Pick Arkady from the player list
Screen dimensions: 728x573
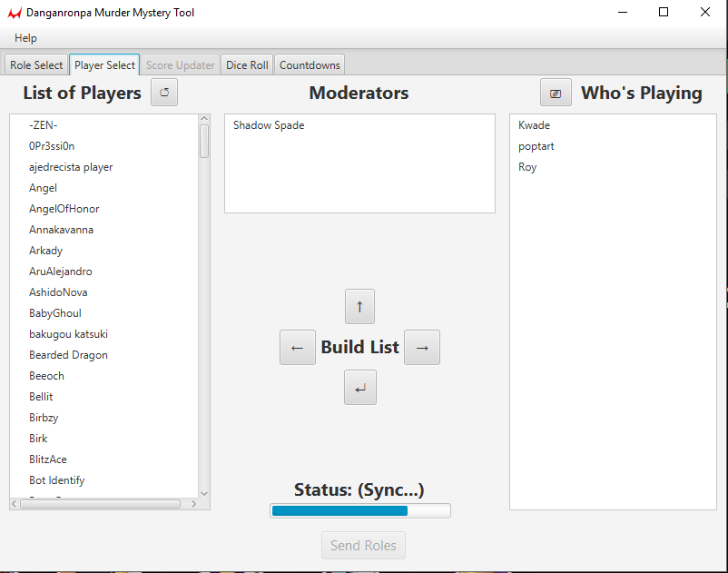[104, 251]
